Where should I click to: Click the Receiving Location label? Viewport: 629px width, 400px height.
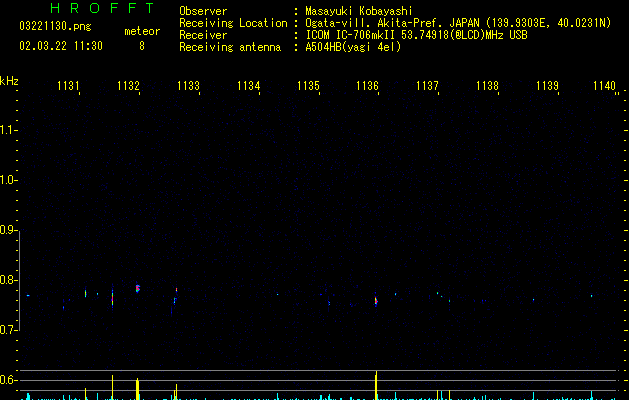(x=233, y=23)
